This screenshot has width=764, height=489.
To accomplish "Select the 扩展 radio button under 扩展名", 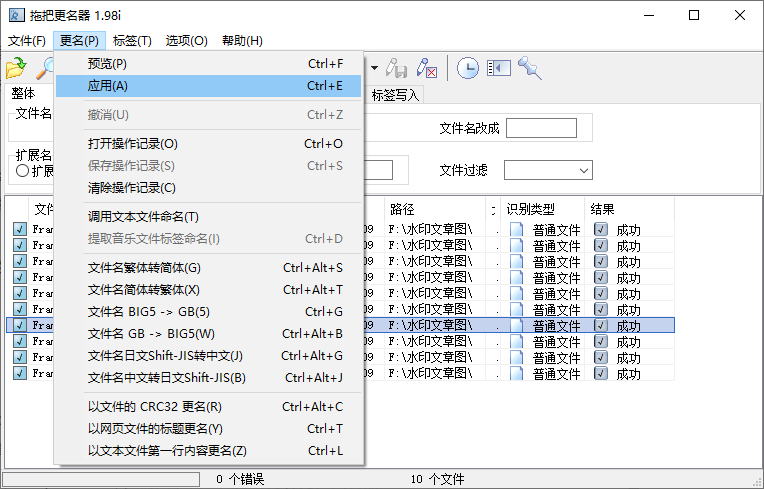I will tap(22, 171).
